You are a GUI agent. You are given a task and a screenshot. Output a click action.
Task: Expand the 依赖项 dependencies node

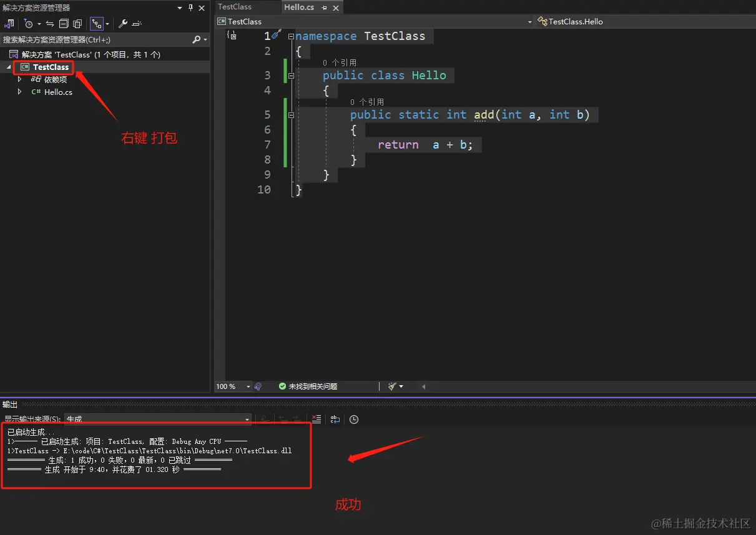tap(20, 79)
